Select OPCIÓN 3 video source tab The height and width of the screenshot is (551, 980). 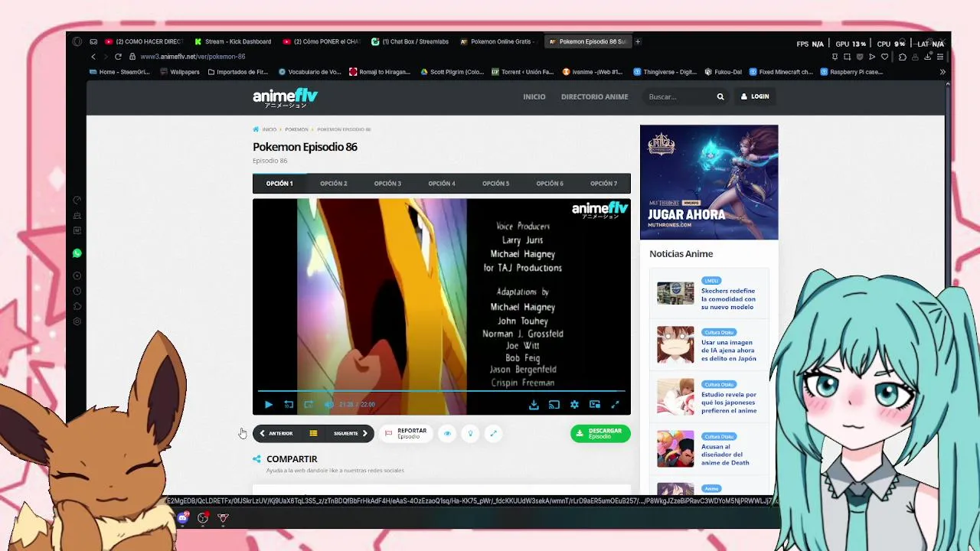(x=387, y=184)
